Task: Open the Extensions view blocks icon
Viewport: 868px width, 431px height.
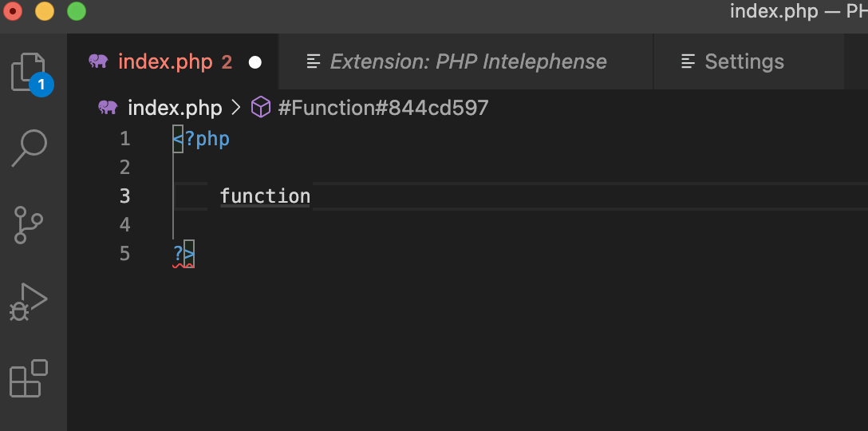Action: click(x=29, y=378)
